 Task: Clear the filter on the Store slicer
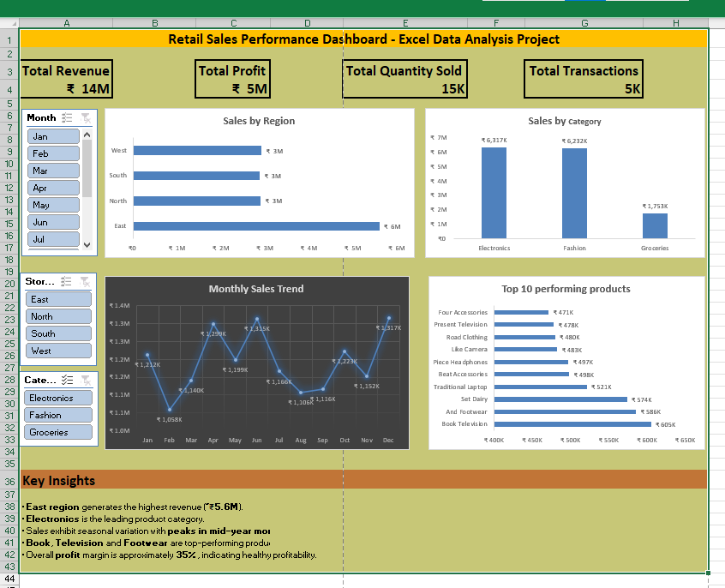tap(85, 281)
